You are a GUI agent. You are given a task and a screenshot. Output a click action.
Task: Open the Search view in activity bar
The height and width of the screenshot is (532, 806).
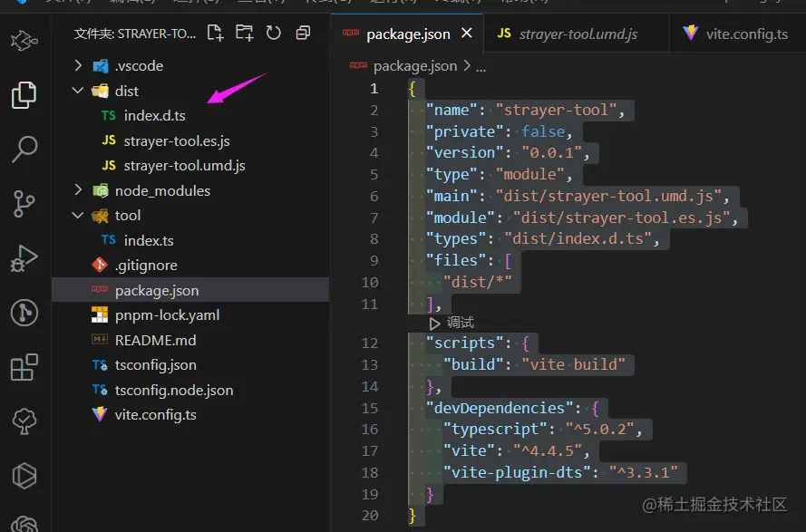pos(24,149)
